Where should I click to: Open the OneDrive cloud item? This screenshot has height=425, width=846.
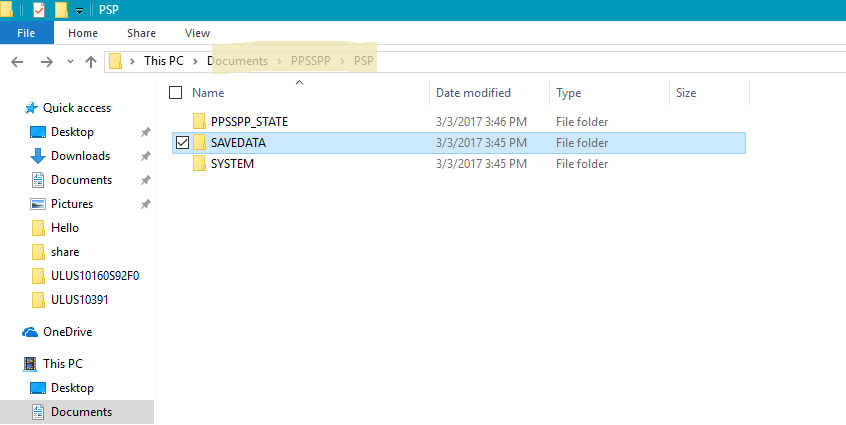67,332
